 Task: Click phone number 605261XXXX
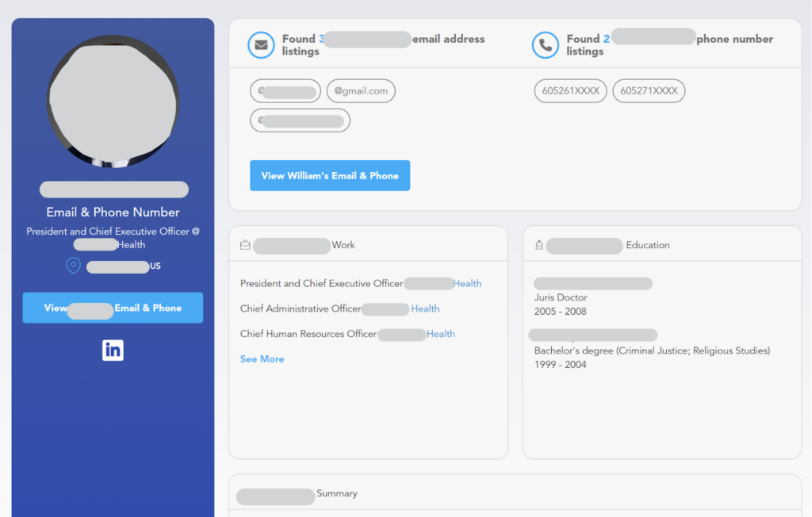pos(570,90)
